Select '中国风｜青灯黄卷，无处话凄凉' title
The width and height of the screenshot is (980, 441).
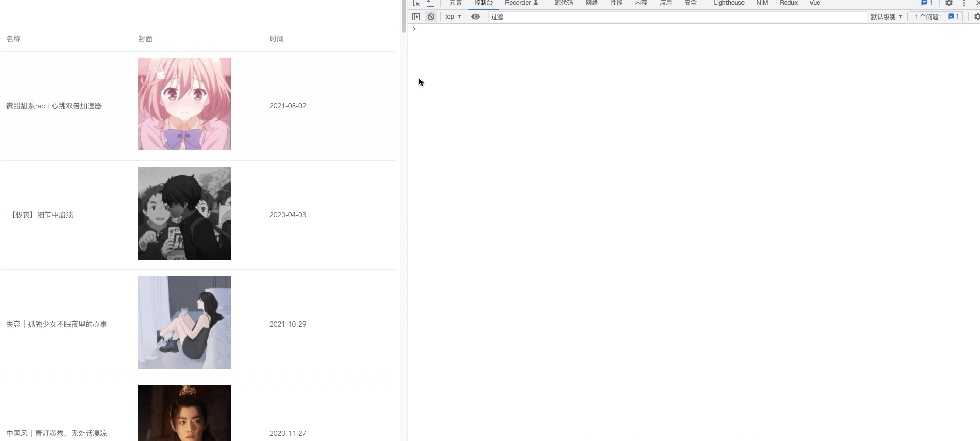[57, 433]
